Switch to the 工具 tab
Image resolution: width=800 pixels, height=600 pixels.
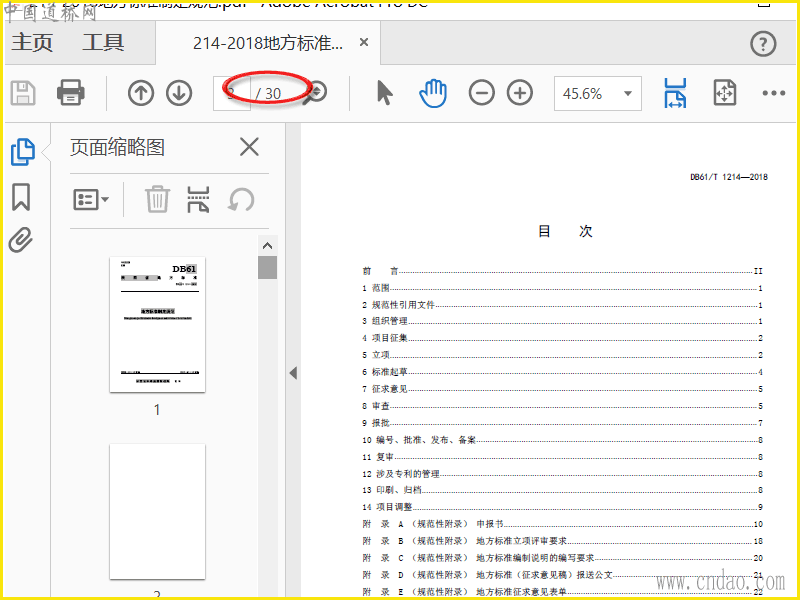pyautogui.click(x=104, y=42)
